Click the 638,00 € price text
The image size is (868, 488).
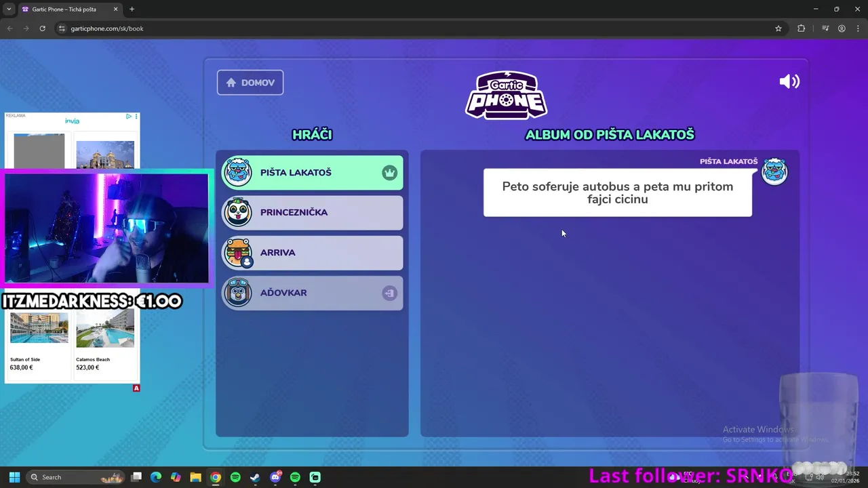click(x=21, y=367)
